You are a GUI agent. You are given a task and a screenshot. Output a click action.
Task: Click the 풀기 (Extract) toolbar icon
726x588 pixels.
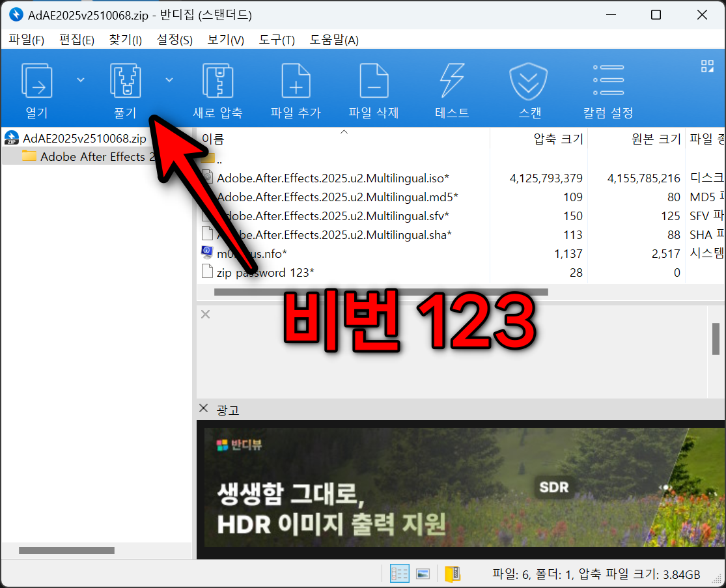pos(126,81)
